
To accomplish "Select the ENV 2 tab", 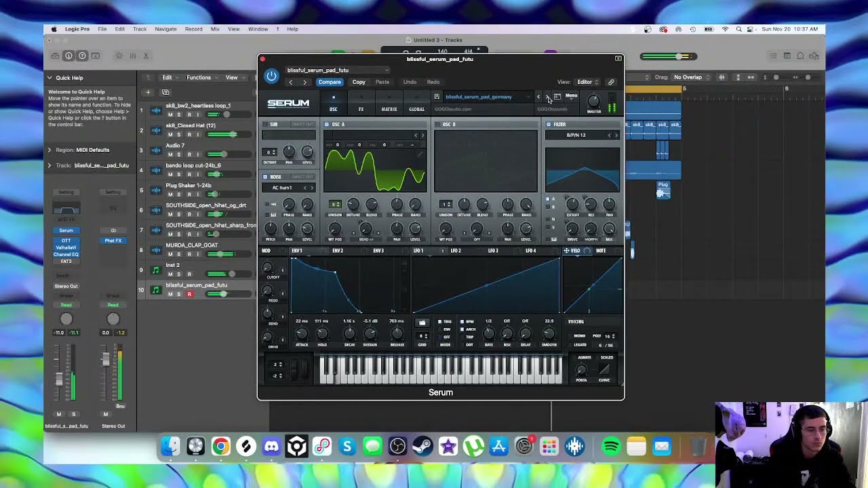I will click(x=338, y=251).
